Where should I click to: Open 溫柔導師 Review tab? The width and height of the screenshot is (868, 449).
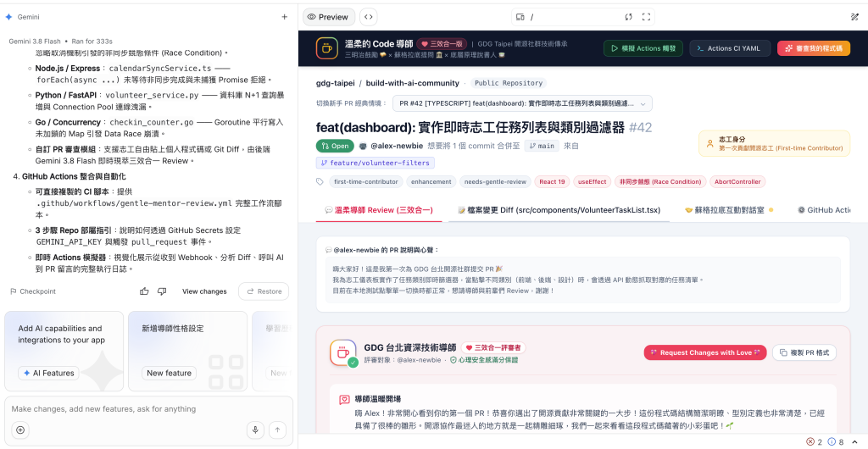coord(379,210)
